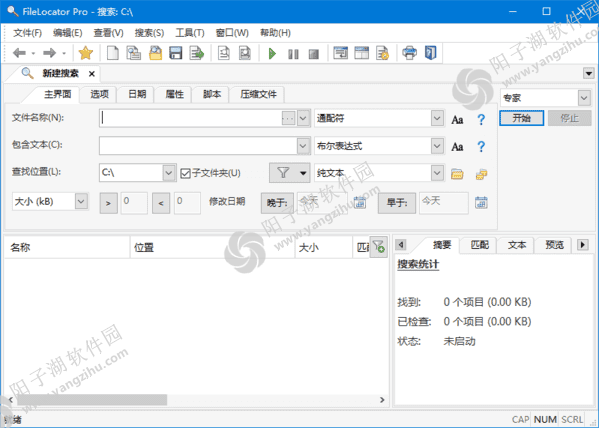
Task: Switch to the 匹配 results tab
Action: pos(479,245)
